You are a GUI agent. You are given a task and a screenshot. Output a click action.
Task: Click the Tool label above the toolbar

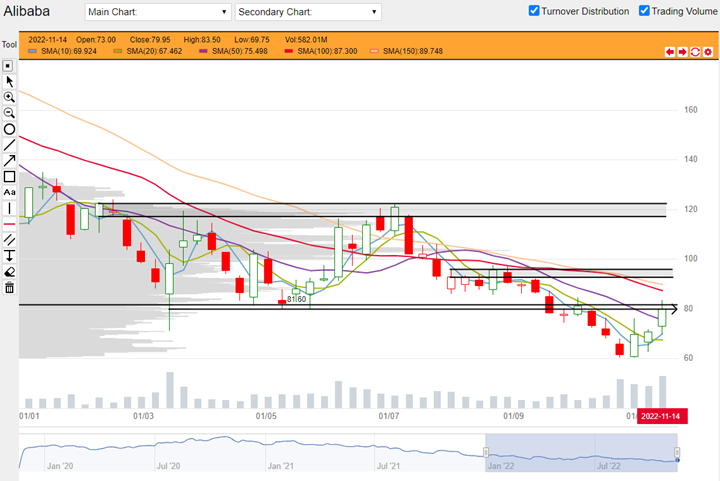click(9, 45)
